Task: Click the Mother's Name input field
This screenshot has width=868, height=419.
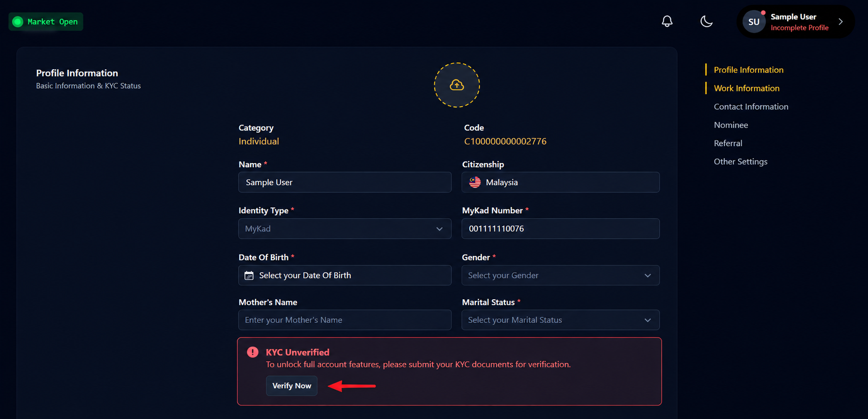Action: pos(345,320)
